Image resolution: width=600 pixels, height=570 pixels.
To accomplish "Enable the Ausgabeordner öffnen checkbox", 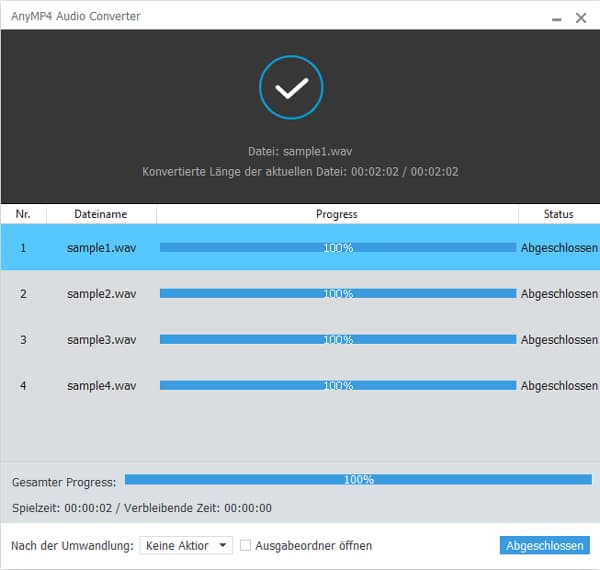I will coord(245,545).
